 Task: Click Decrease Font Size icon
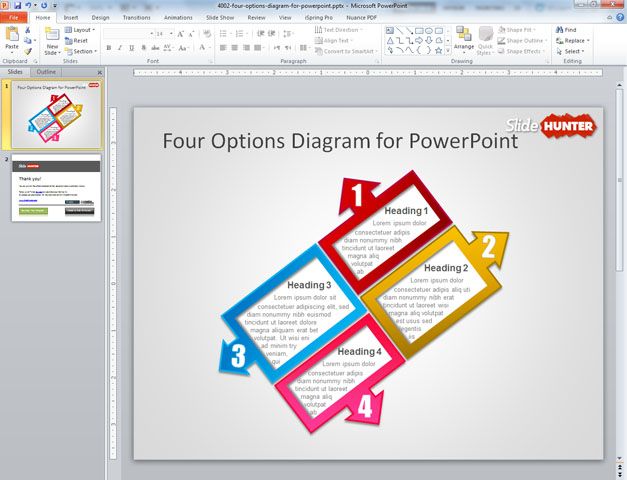click(x=191, y=34)
